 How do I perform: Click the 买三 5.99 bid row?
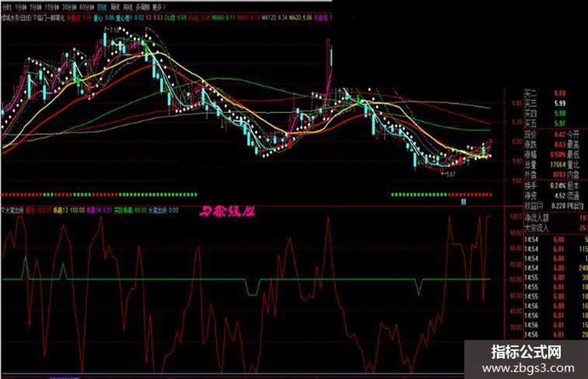pos(544,103)
